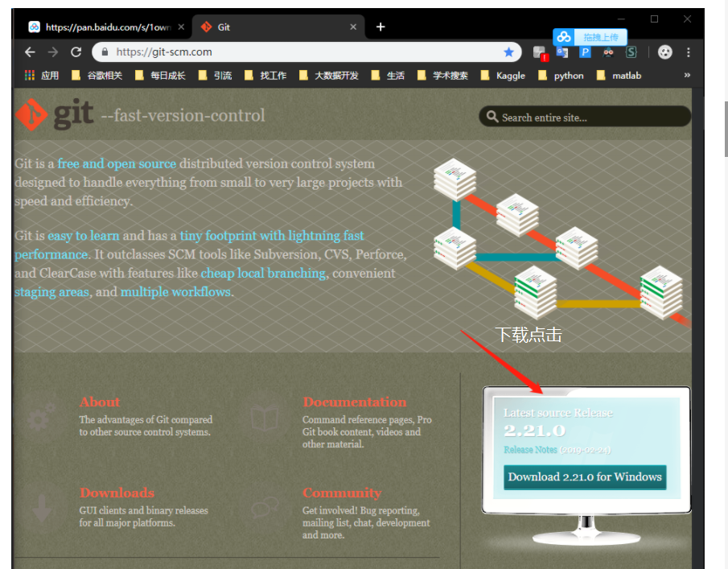Open the python bookmark folder
728x569 pixels.
tap(561, 75)
